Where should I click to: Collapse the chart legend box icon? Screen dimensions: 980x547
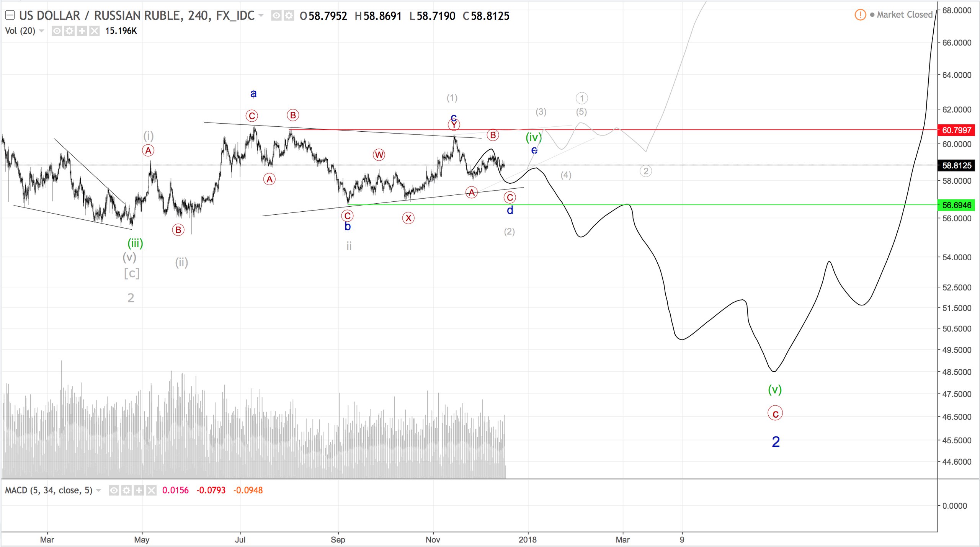click(10, 16)
